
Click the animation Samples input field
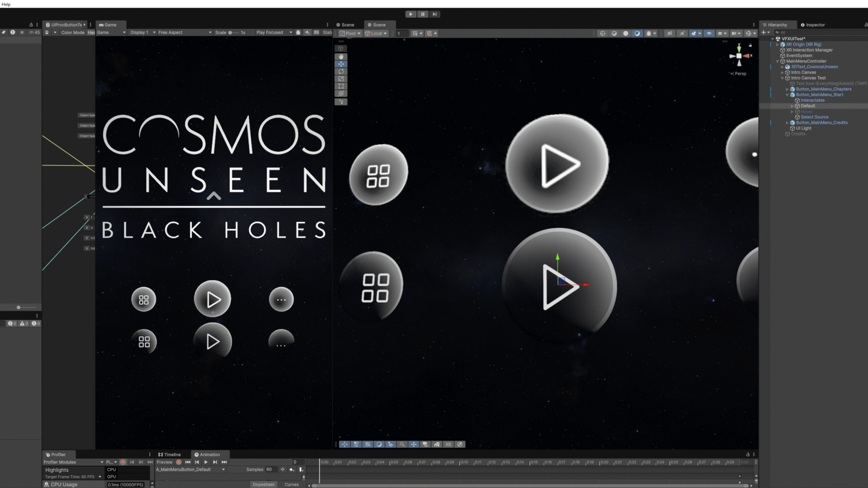[x=271, y=469]
